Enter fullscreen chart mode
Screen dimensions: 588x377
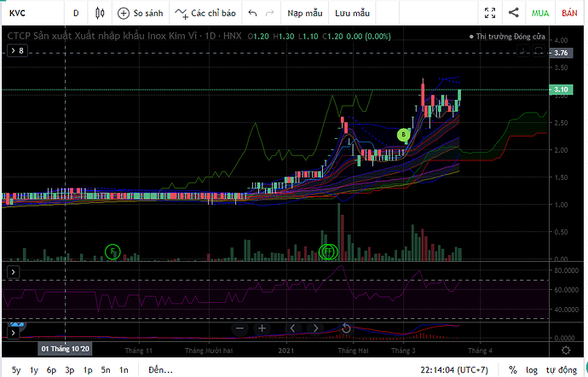[x=490, y=13]
